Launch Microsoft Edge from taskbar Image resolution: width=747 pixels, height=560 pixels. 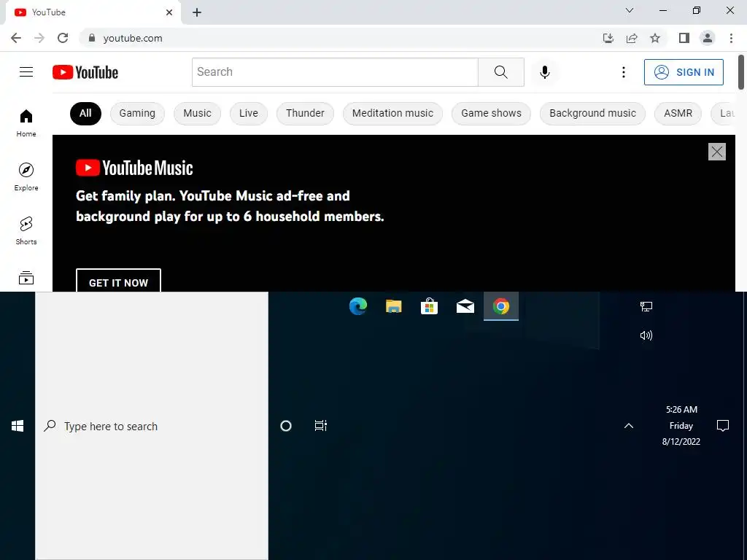pyautogui.click(x=357, y=306)
